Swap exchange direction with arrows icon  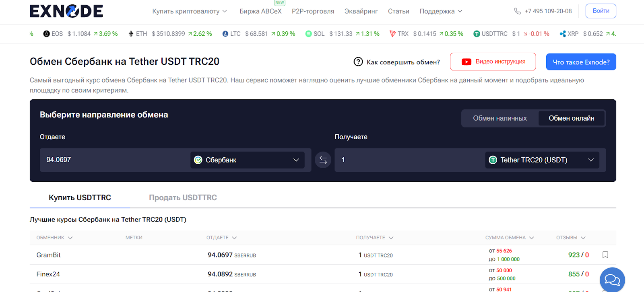323,160
